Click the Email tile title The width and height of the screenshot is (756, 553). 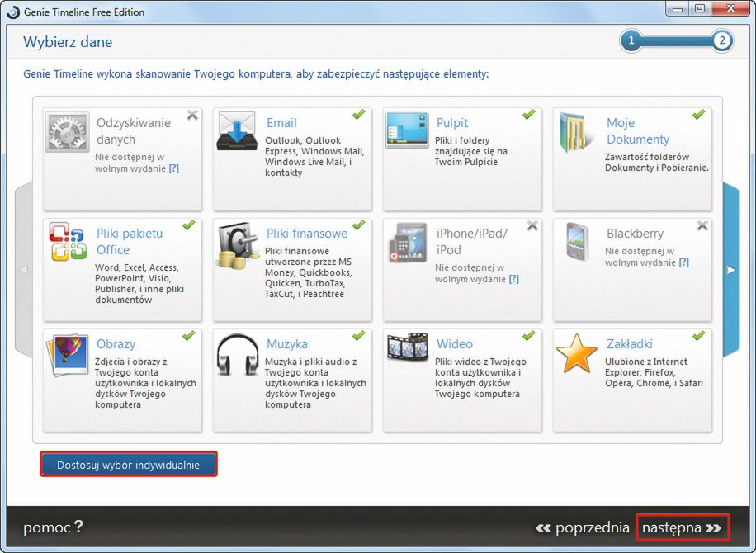tap(281, 123)
